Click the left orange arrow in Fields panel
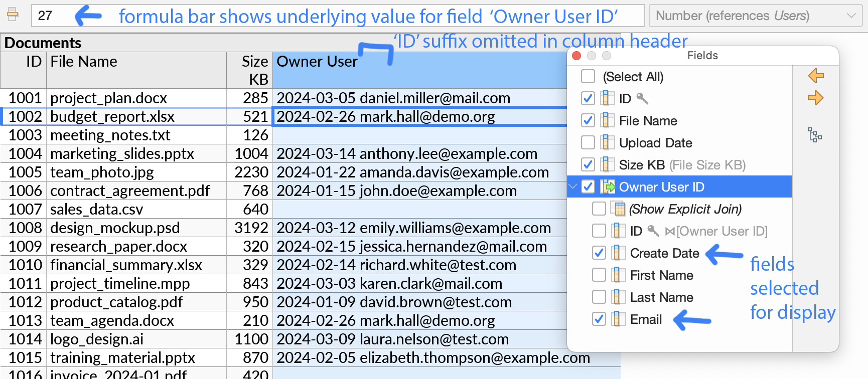 pyautogui.click(x=816, y=76)
